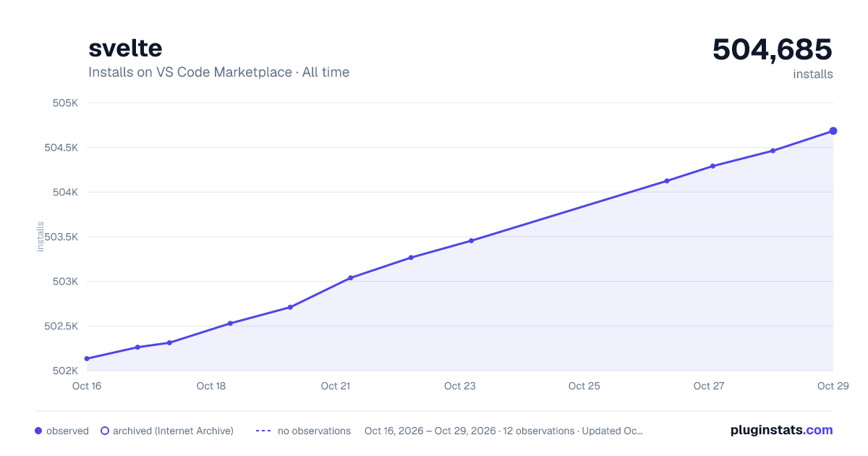Click the Oct 23 x-axis label
The width and height of the screenshot is (868, 456).
(x=460, y=386)
